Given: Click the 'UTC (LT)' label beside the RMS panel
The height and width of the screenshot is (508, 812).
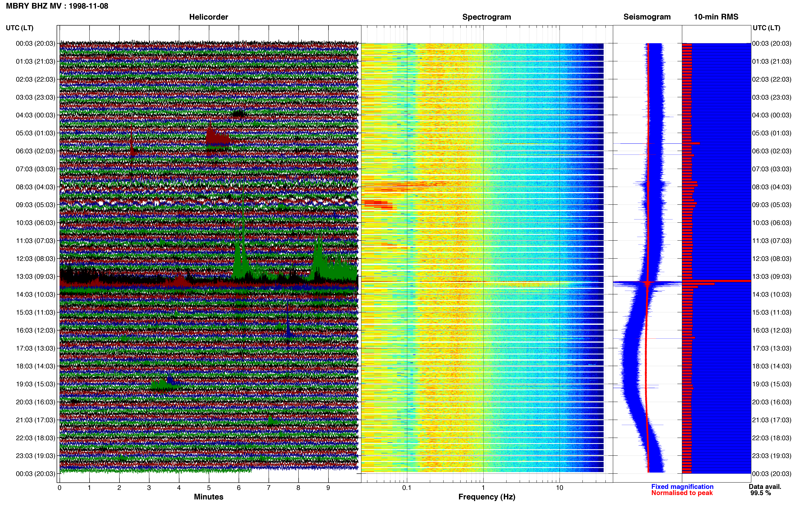Looking at the screenshot, I should point(766,28).
